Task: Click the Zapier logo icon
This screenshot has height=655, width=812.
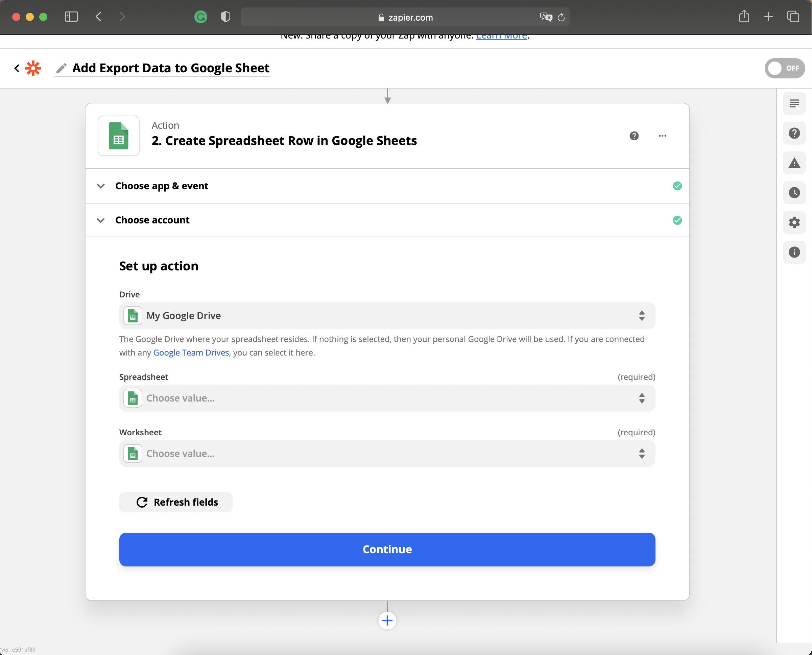Action: (x=33, y=68)
